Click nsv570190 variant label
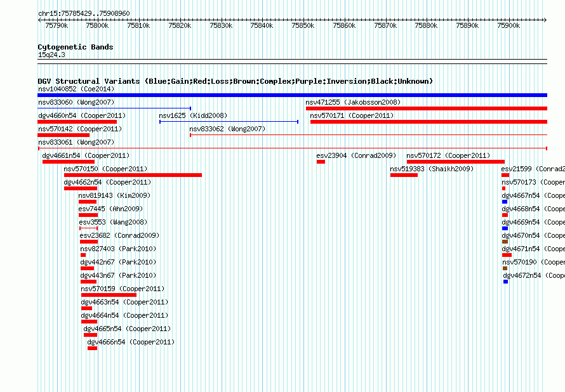The height and width of the screenshot is (392, 565). click(x=533, y=262)
